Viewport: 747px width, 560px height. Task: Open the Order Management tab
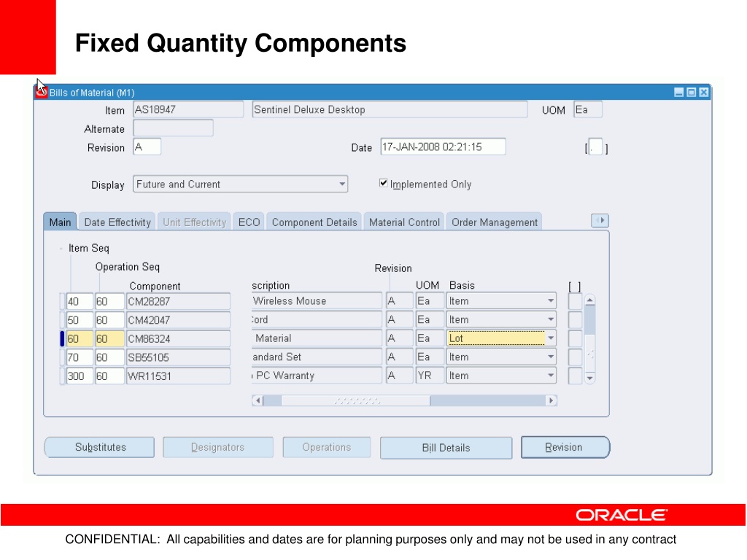point(495,222)
